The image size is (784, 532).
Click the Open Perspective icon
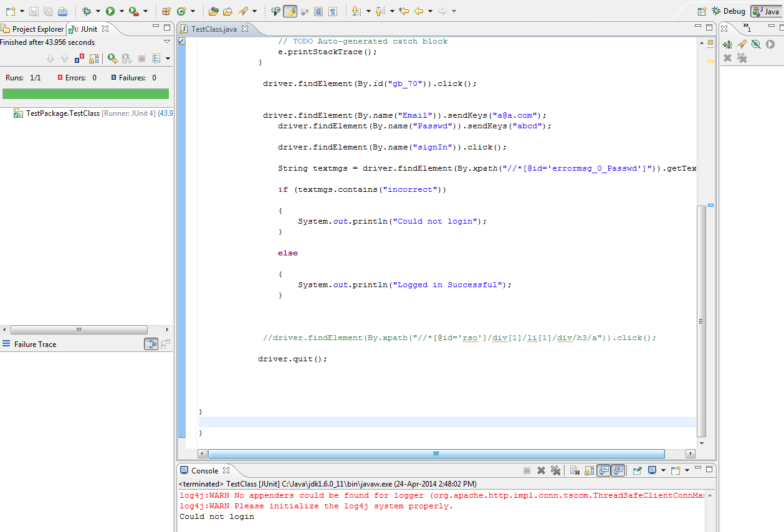(x=702, y=11)
